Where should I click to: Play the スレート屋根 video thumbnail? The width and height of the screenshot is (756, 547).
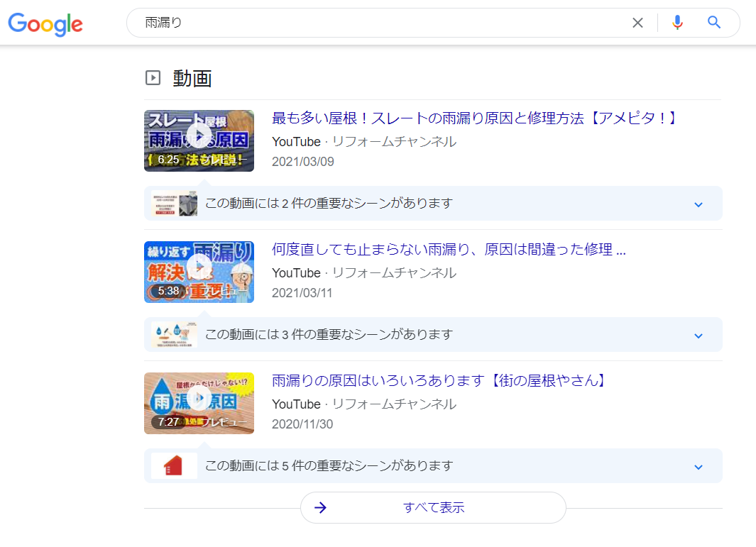tap(199, 140)
